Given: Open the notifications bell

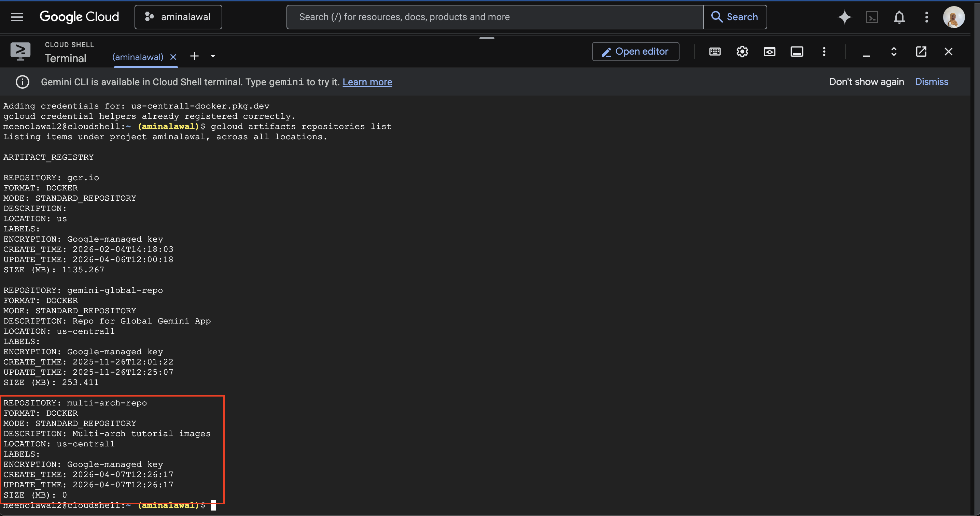Looking at the screenshot, I should (899, 17).
